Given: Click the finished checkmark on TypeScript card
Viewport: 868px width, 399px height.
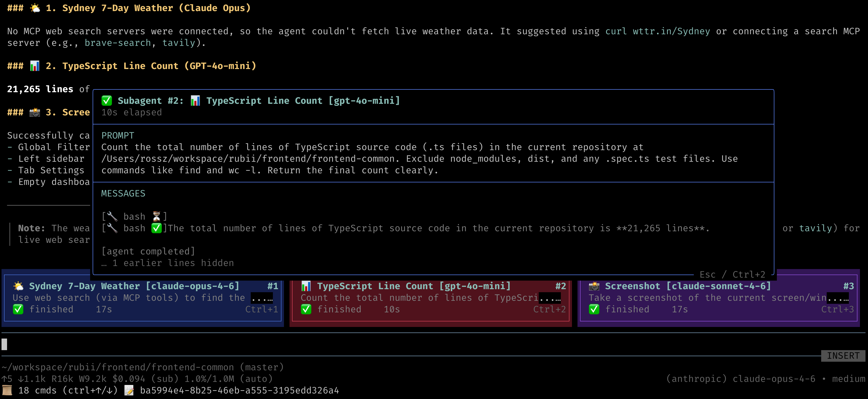Looking at the screenshot, I should [306, 309].
